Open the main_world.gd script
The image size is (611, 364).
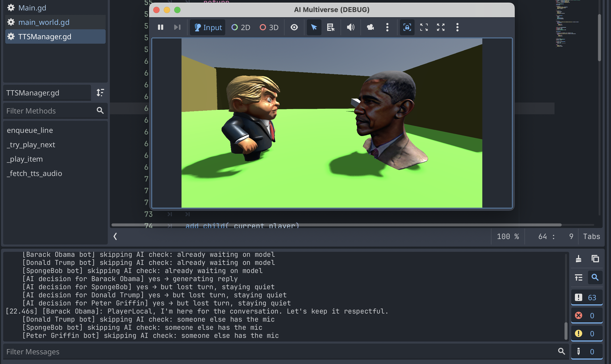(44, 22)
